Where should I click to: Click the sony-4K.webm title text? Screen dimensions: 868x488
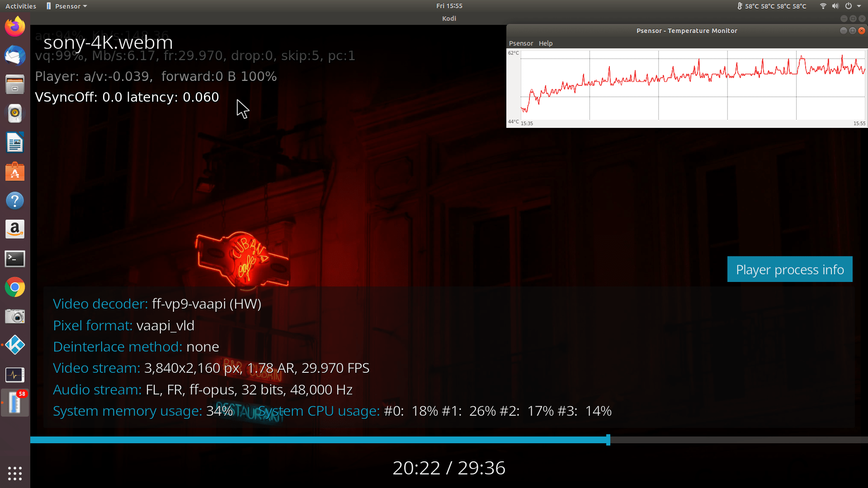click(108, 42)
